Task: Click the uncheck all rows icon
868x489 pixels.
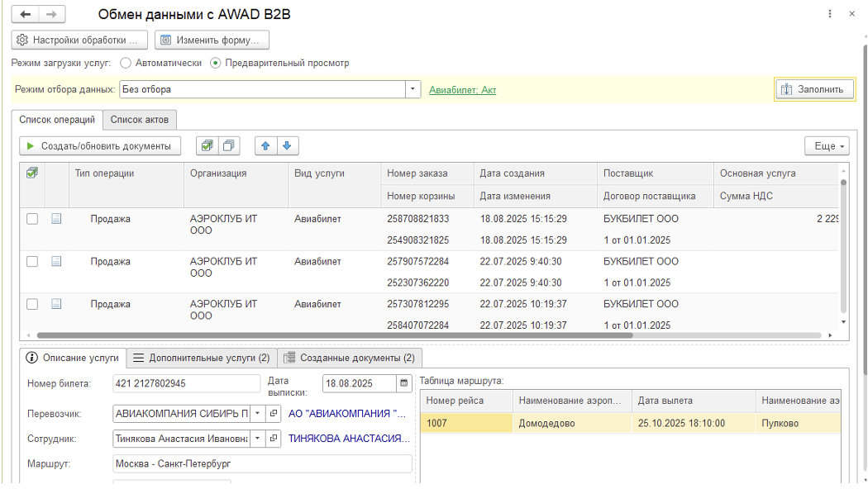Action: coord(227,146)
